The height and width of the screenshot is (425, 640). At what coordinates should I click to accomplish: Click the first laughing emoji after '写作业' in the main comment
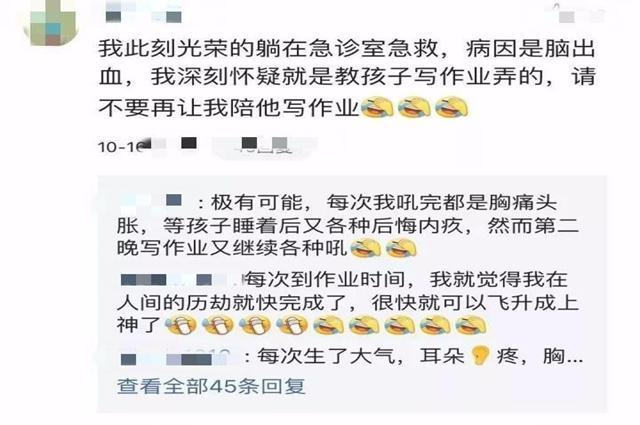tap(378, 107)
